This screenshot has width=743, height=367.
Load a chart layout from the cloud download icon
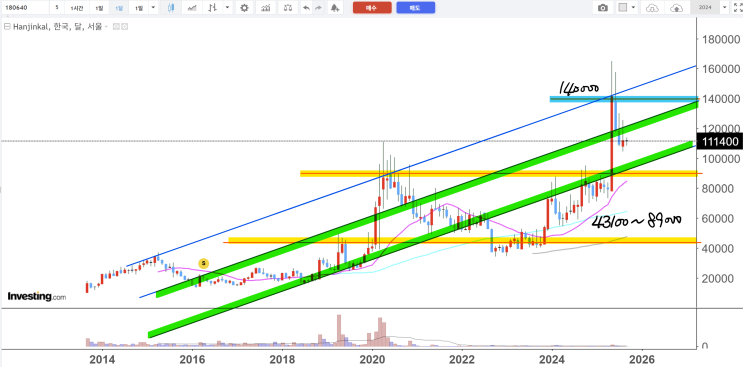[653, 8]
